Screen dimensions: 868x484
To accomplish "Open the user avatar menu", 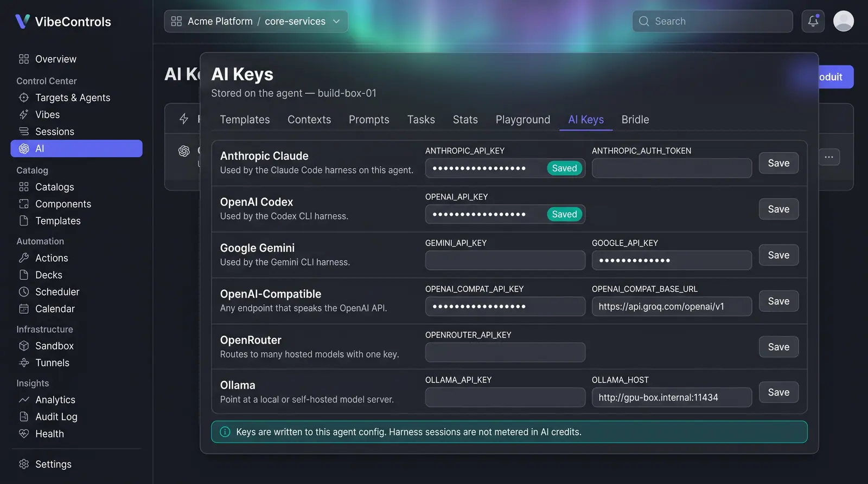I will pos(844,21).
